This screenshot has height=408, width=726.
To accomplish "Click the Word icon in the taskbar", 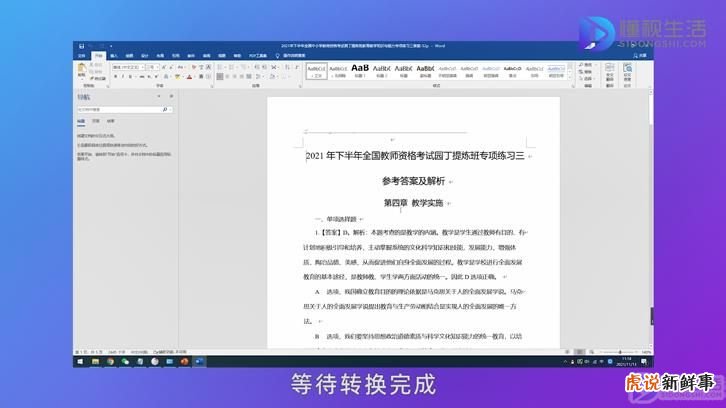I will point(200,362).
